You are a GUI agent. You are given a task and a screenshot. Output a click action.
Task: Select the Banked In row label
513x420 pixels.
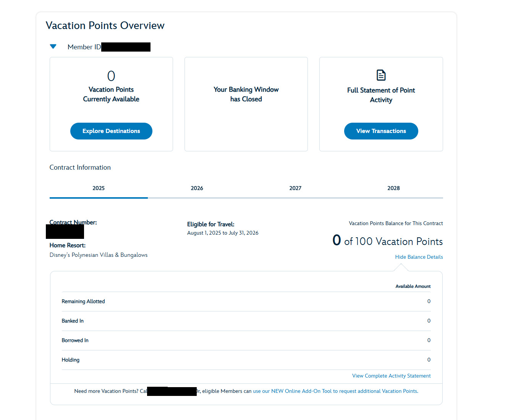[x=73, y=321]
